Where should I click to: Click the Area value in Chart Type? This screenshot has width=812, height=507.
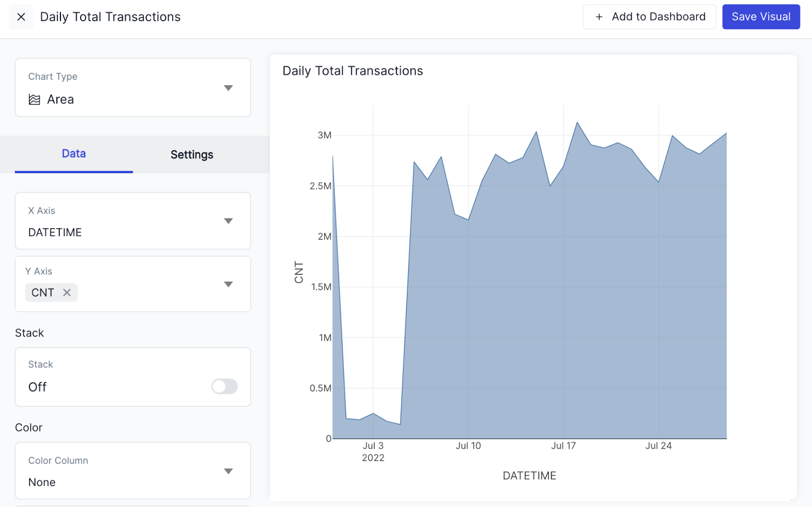60,99
